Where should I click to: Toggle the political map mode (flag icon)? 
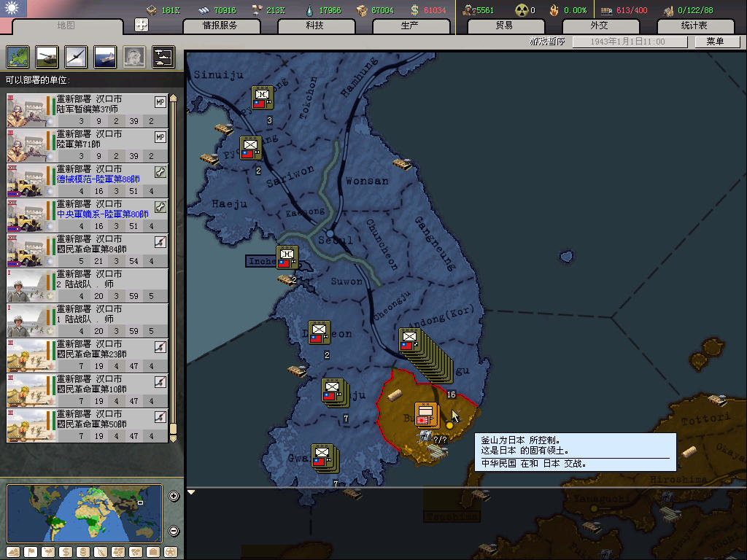30,552
